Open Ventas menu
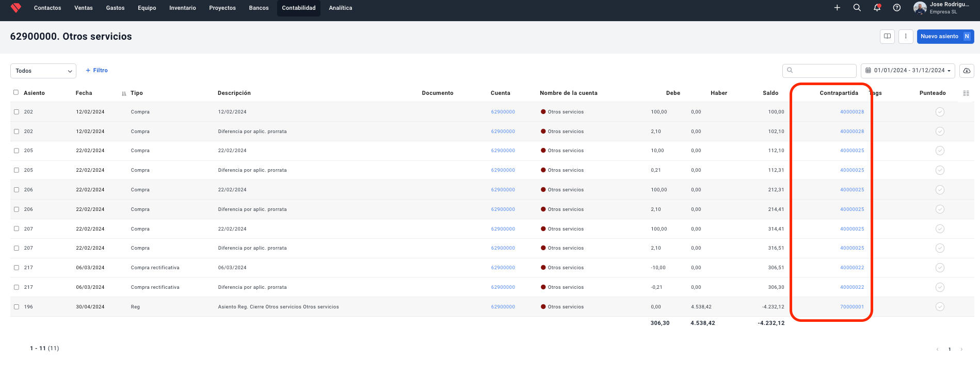This screenshot has height=392, width=980. [84, 8]
